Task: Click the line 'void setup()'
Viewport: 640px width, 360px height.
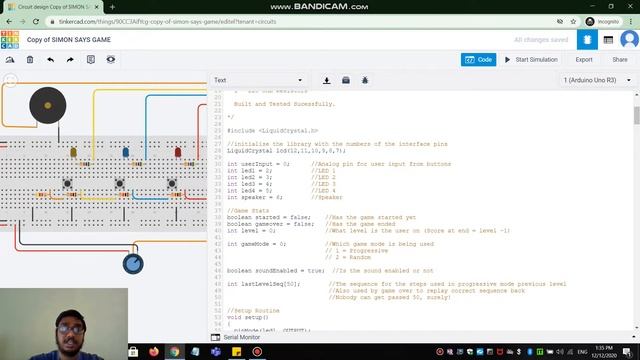Action: 248,318
